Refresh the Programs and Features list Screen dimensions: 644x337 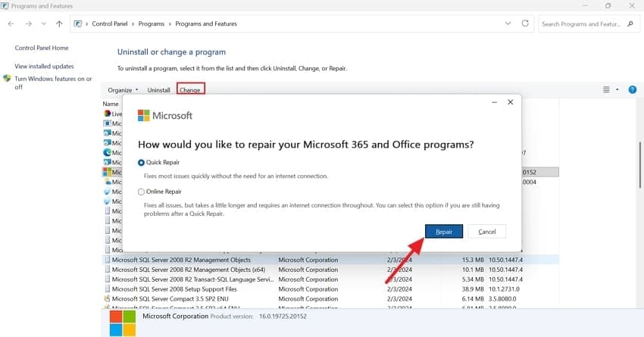(x=525, y=23)
